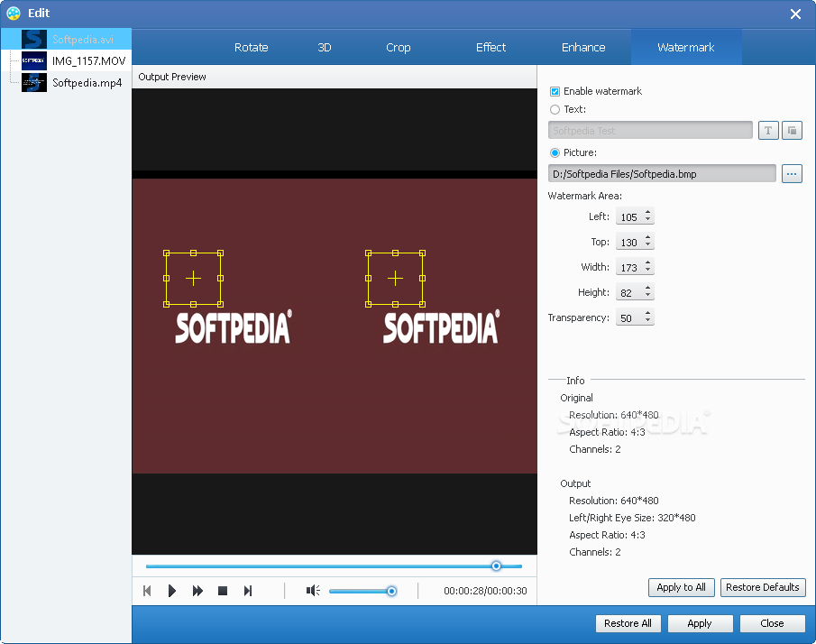Decrease the Width value with down arrow
The height and width of the screenshot is (644, 816).
tap(648, 271)
